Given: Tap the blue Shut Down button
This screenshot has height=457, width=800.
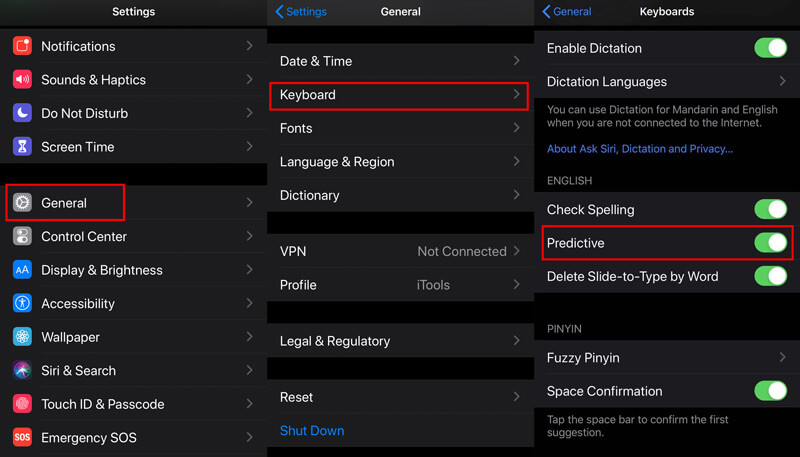Looking at the screenshot, I should pyautogui.click(x=312, y=431).
